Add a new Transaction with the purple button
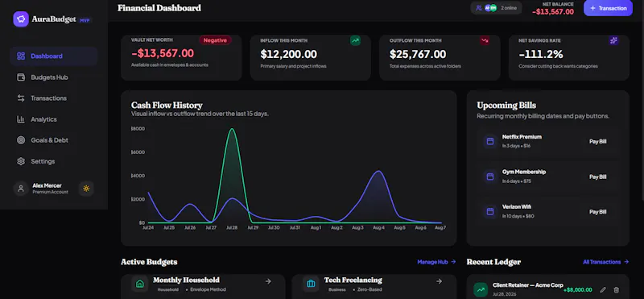This screenshot has width=644, height=299. click(x=608, y=8)
